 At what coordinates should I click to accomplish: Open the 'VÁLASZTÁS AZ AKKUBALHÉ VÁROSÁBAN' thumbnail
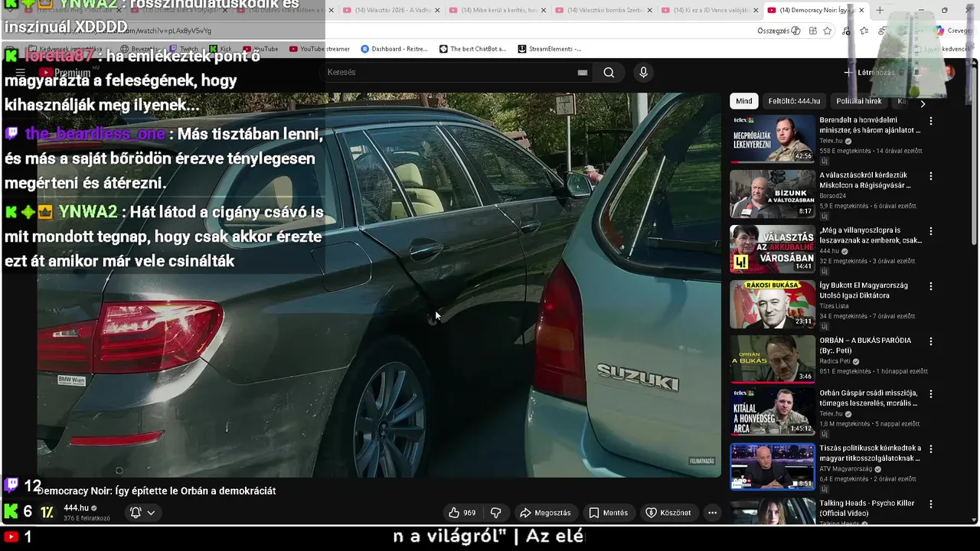[x=773, y=249]
